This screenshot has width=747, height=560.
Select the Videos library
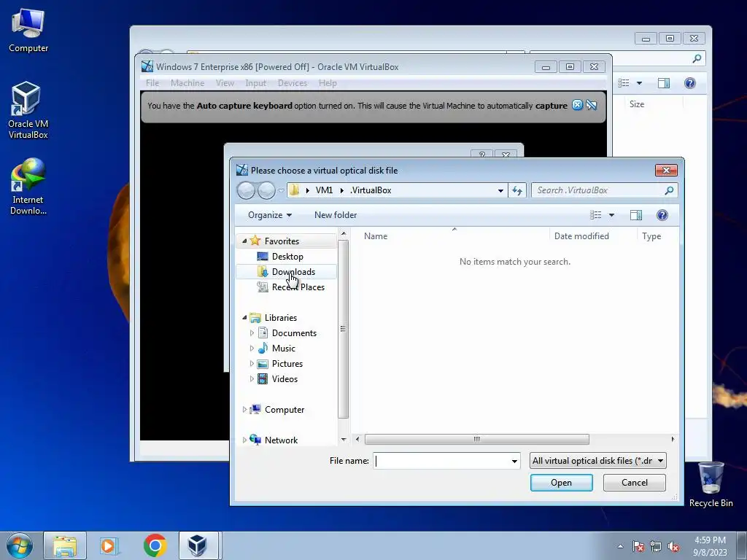[x=278, y=378]
